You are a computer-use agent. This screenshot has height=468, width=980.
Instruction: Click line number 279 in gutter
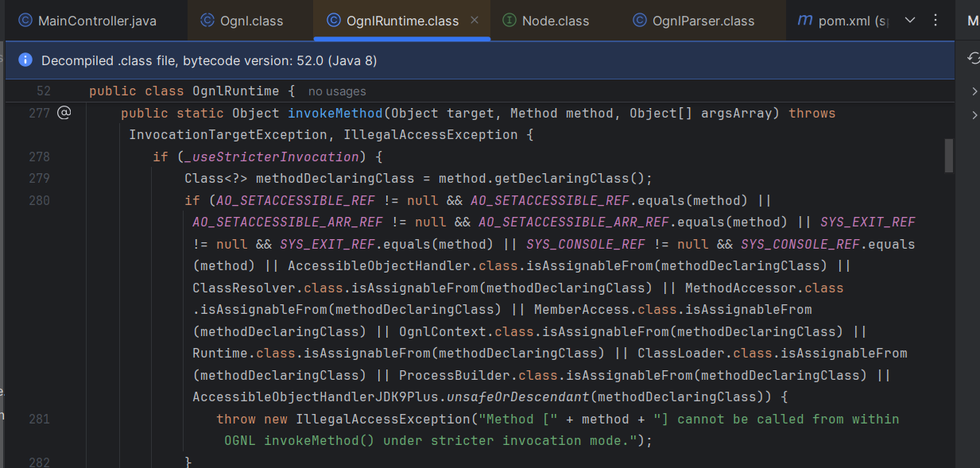39,178
